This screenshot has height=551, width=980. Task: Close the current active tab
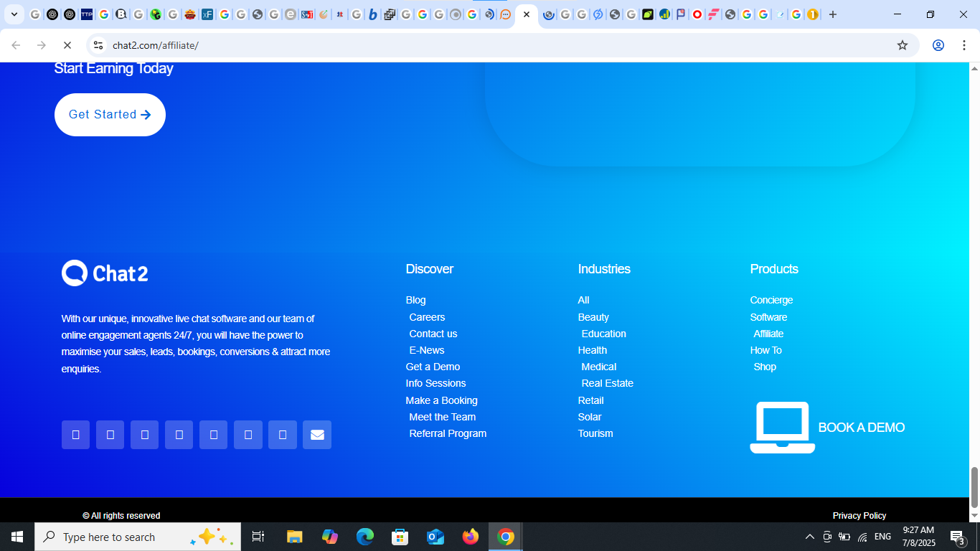coord(527,14)
